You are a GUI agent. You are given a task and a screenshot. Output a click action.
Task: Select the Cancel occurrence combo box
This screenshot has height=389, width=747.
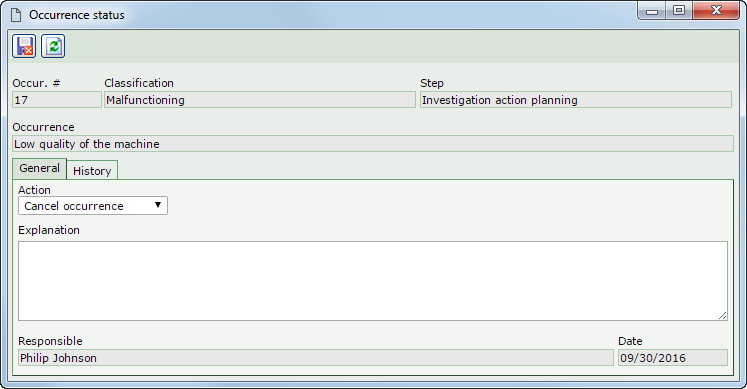(93, 206)
